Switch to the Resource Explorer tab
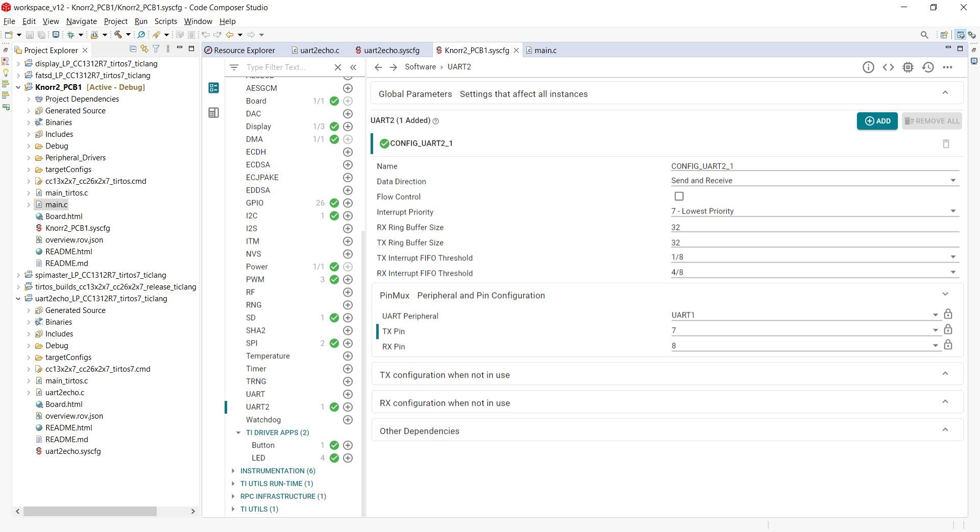 click(x=239, y=51)
